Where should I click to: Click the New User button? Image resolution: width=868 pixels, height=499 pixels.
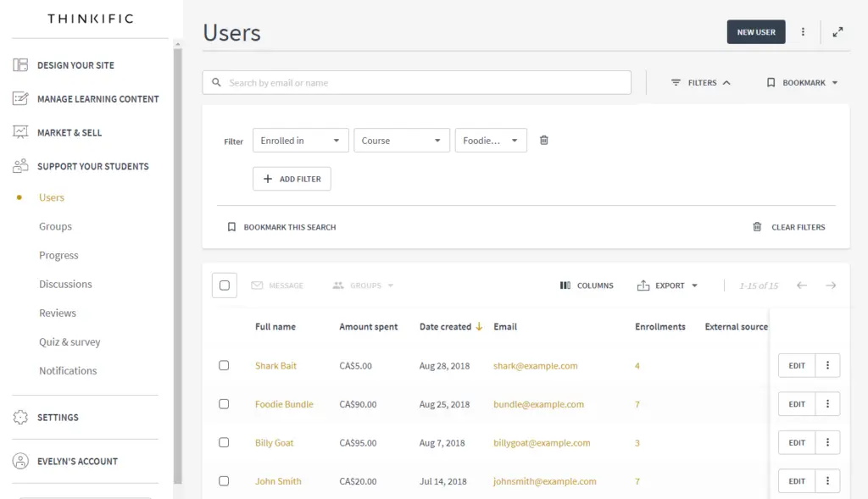tap(756, 32)
